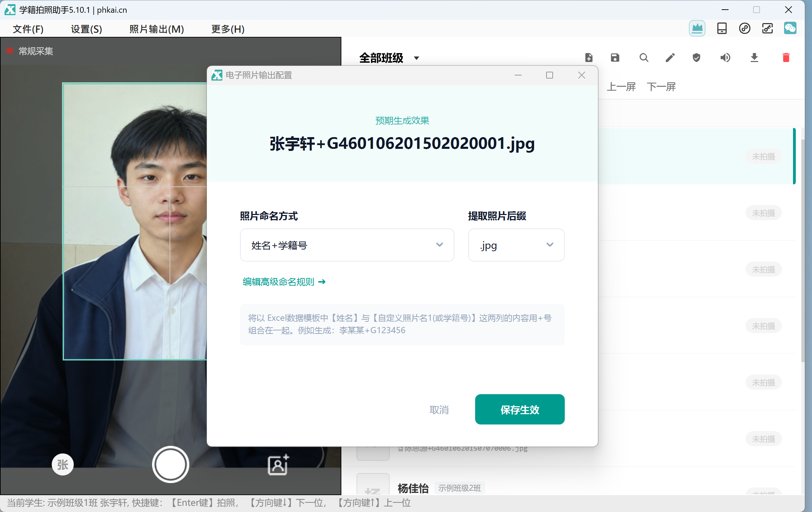Click the 张 avatar circle in camera panel
812x512 pixels.
point(62,464)
